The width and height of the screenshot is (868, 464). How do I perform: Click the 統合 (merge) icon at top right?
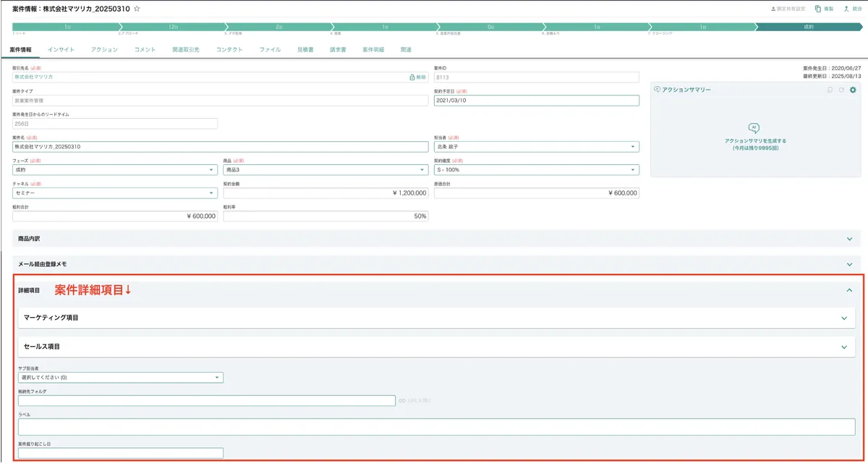[x=846, y=9]
